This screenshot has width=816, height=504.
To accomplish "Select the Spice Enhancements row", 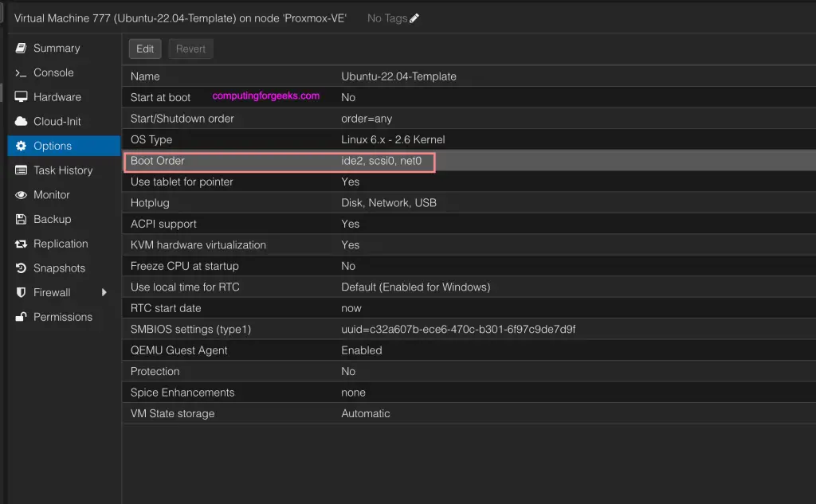I will [x=469, y=393].
